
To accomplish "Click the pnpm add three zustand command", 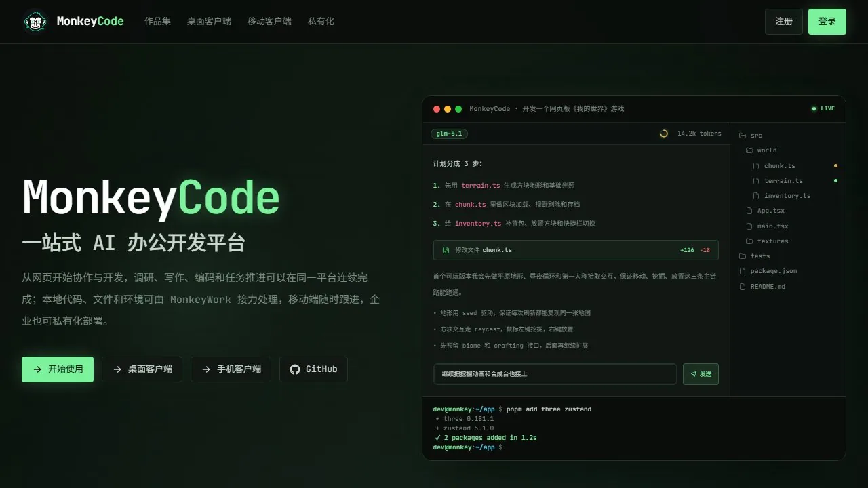I will tap(549, 409).
